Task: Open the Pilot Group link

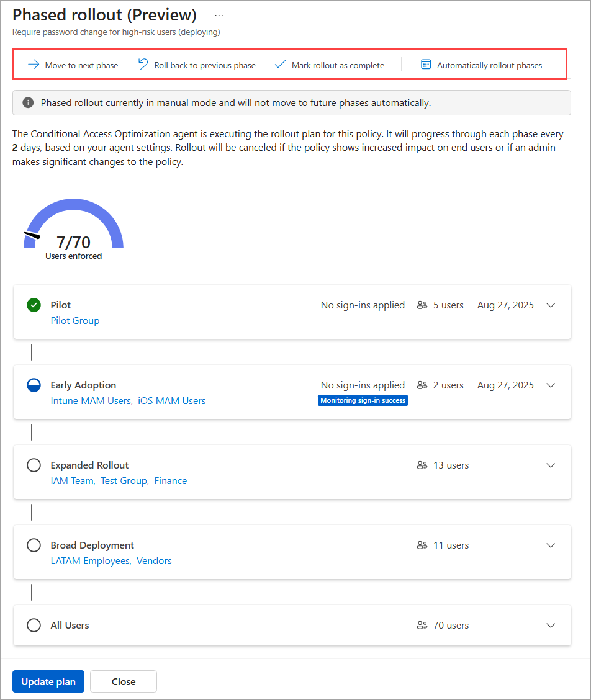Action: click(75, 321)
